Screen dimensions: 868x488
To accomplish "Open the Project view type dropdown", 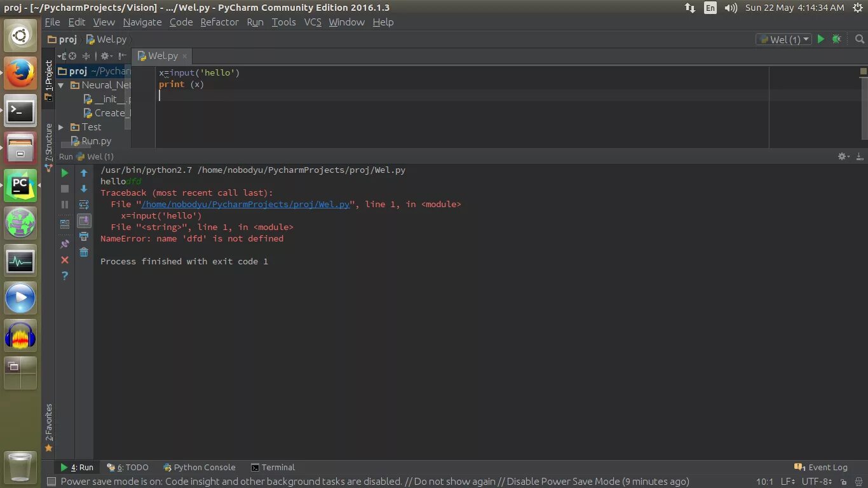I will [62, 56].
